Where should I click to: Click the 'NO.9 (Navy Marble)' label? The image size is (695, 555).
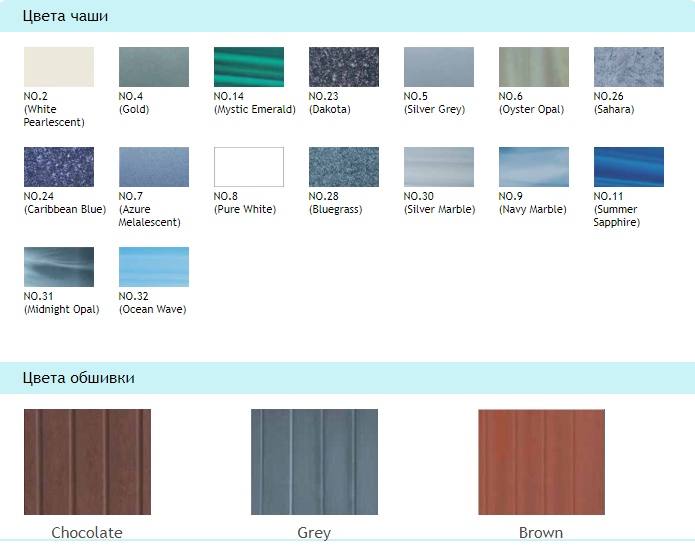533,203
